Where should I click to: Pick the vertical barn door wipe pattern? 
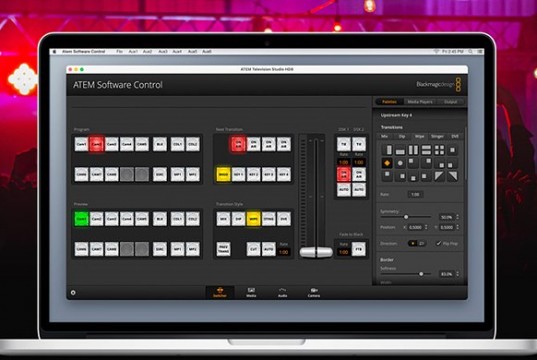point(413,150)
